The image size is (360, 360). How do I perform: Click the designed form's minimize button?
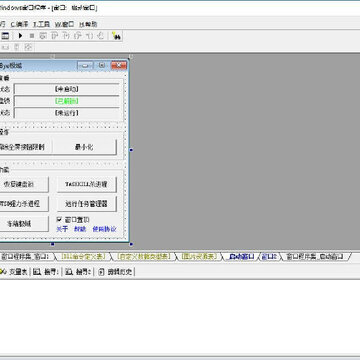85,66
